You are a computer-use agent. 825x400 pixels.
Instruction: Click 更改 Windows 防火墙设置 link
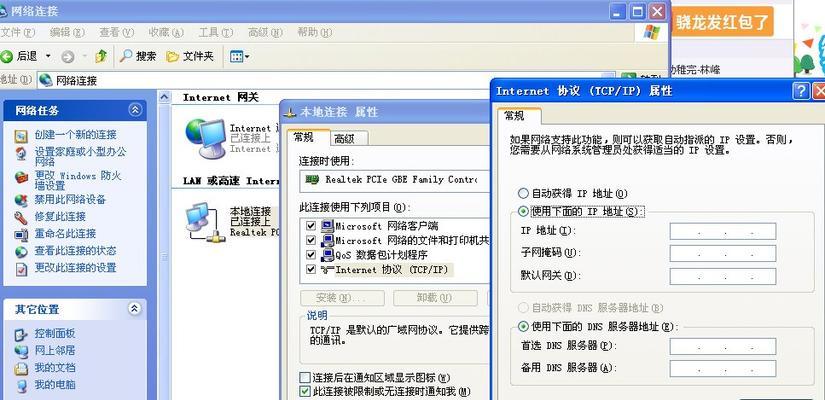pyautogui.click(x=78, y=181)
